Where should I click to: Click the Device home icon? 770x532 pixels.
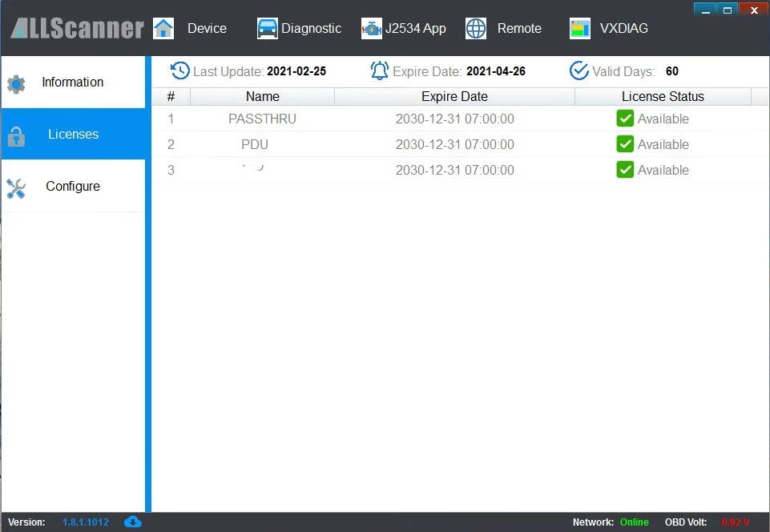pyautogui.click(x=163, y=28)
